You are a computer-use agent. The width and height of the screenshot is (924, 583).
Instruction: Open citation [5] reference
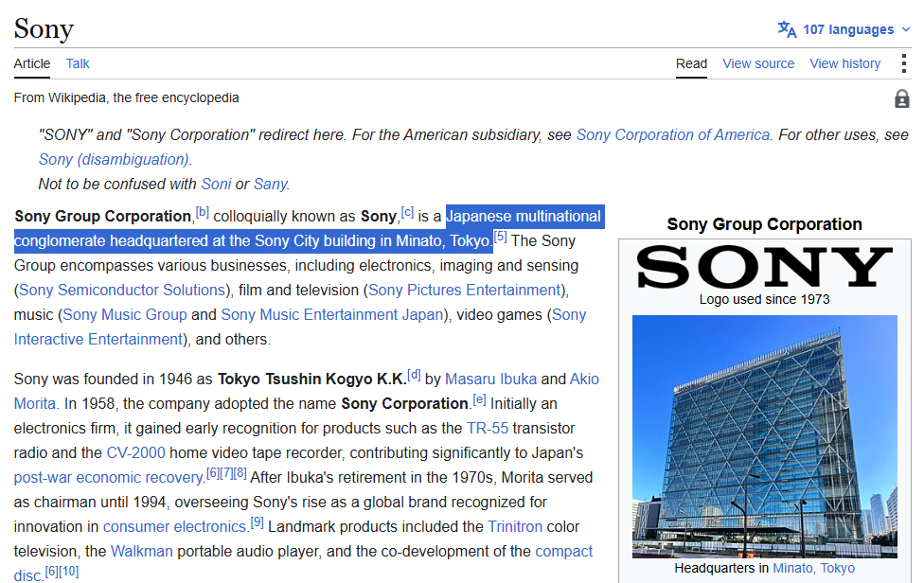pos(500,237)
